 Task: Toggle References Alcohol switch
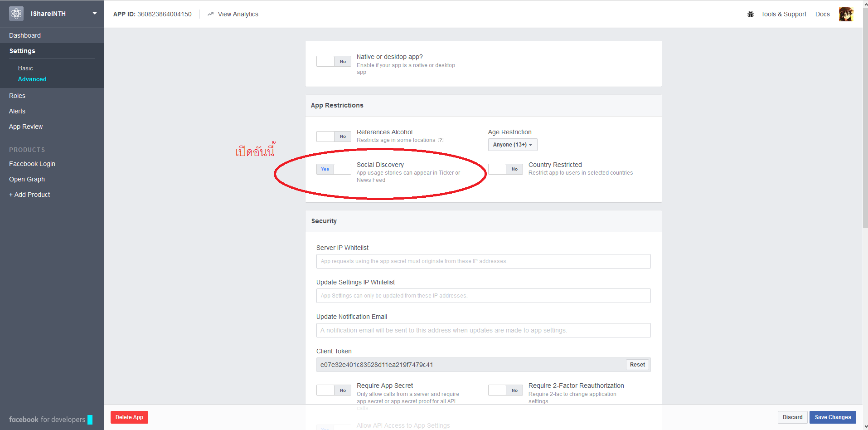coord(334,137)
